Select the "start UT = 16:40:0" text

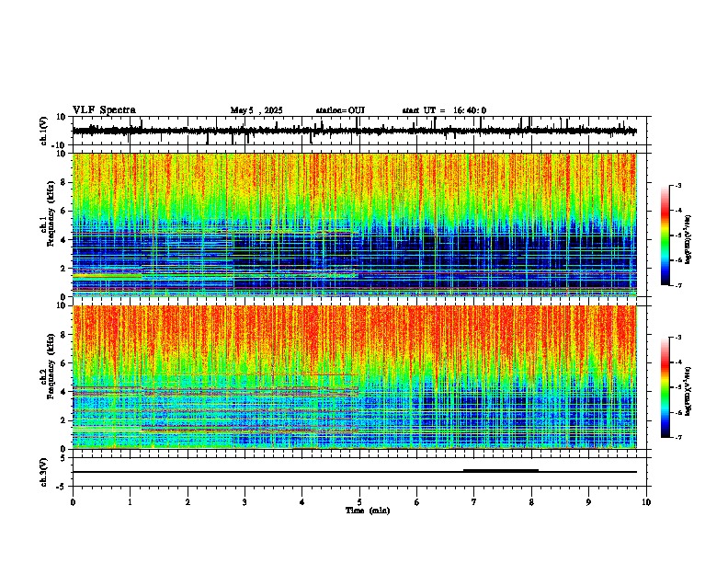click(x=444, y=110)
